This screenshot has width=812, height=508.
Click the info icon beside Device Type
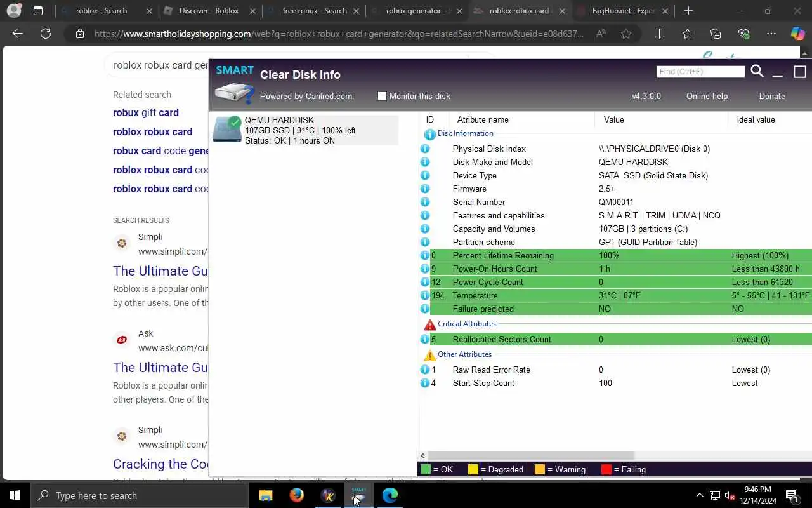425,175
